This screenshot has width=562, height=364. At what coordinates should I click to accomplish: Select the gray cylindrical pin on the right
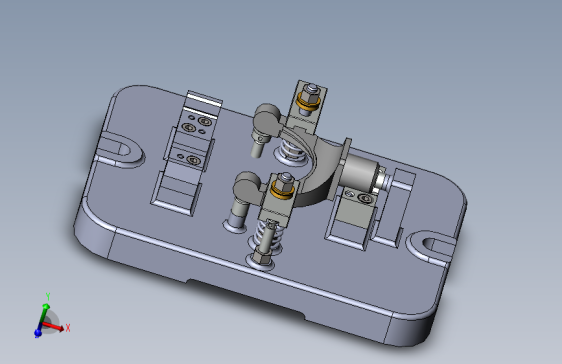[x=359, y=173]
